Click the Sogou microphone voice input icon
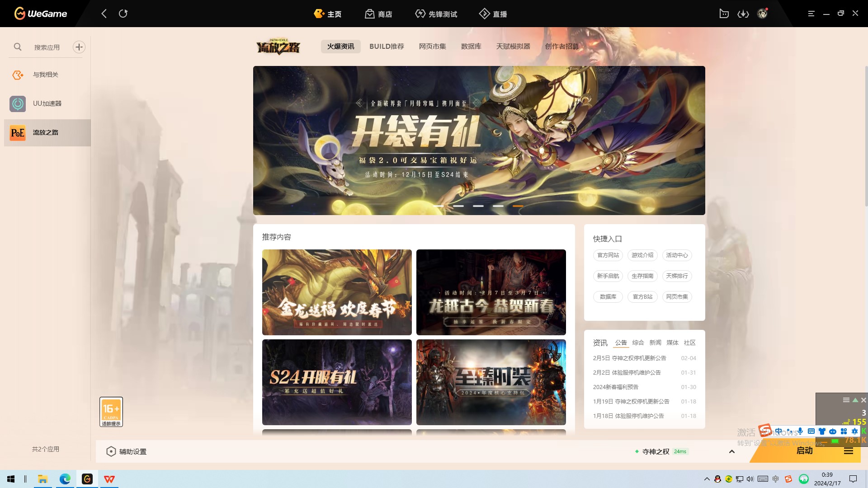This screenshot has width=868, height=488. pos(800,431)
